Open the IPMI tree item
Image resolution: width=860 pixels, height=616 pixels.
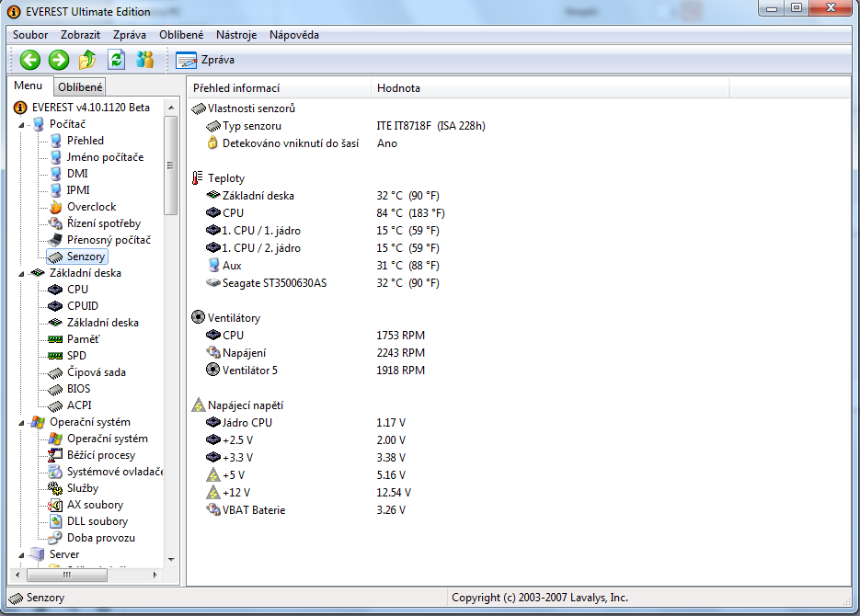(x=78, y=190)
